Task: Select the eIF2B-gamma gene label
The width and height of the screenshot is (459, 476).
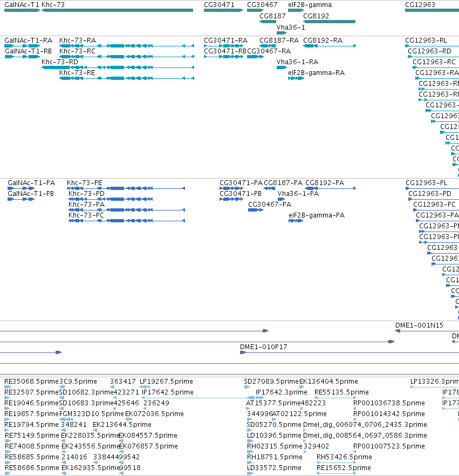Action: (310, 5)
